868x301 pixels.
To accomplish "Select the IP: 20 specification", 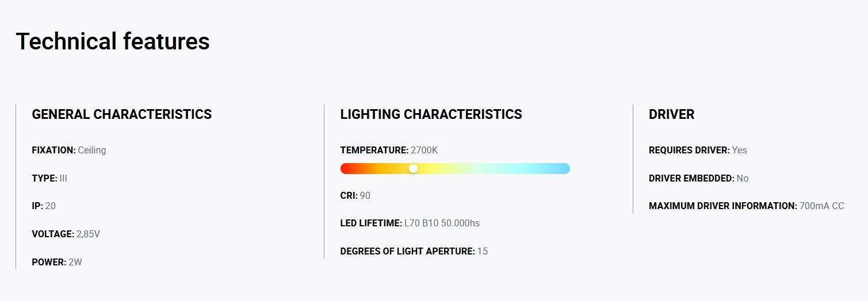I will point(44,206).
